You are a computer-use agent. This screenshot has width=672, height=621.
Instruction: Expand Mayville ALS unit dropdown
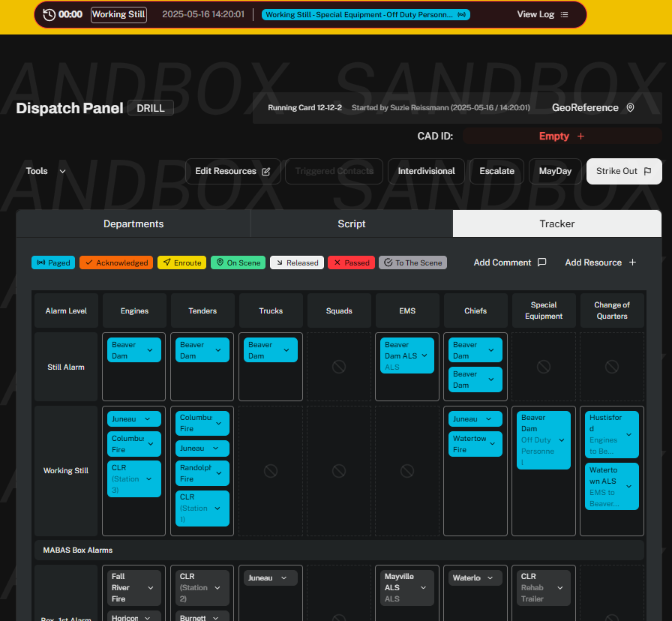click(x=407, y=587)
